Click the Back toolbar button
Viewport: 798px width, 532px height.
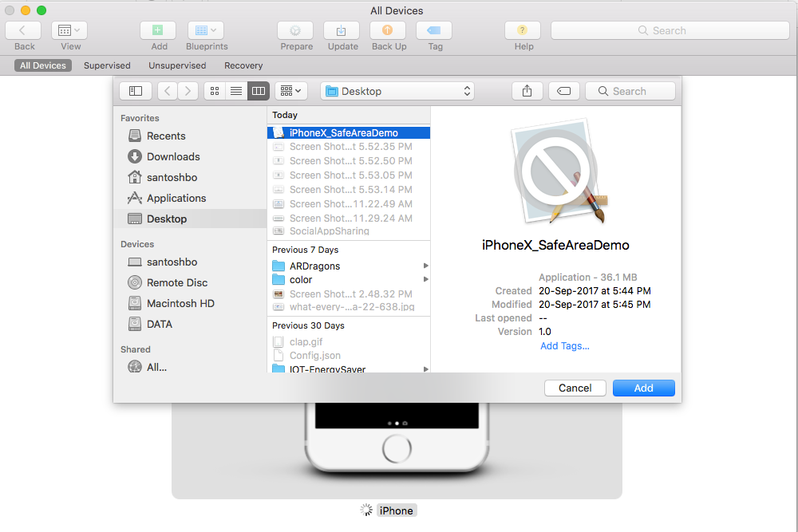[23, 30]
